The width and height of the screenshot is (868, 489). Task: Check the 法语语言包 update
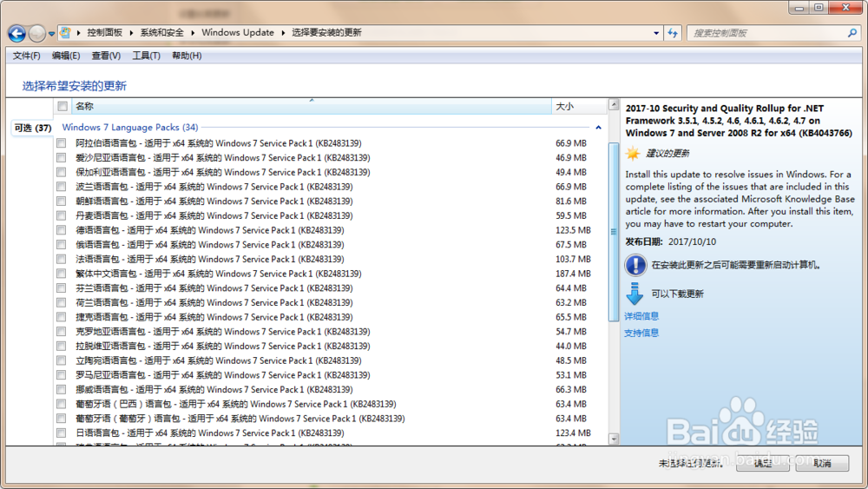[62, 259]
